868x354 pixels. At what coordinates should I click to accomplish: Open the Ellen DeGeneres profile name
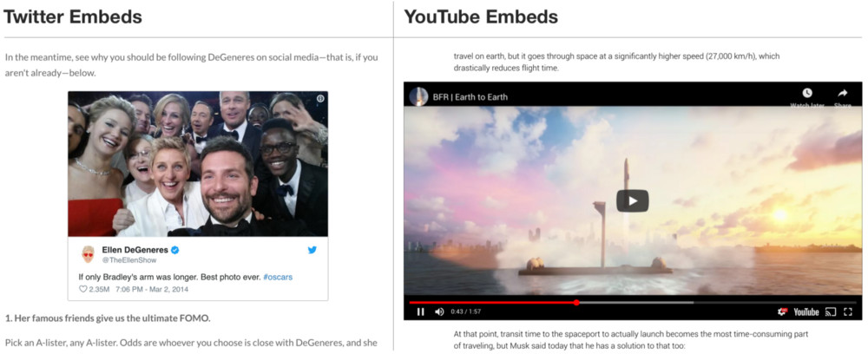click(x=136, y=250)
